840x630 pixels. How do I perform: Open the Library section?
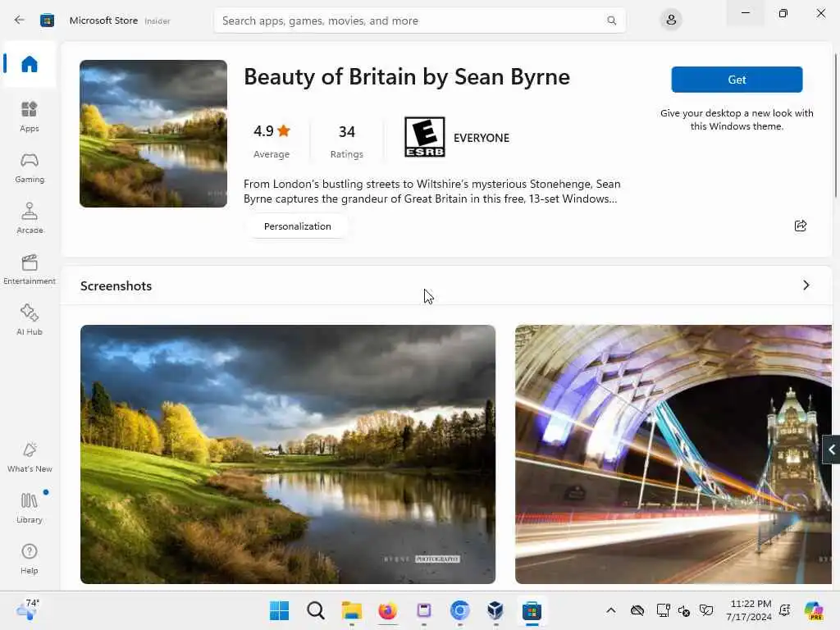click(x=30, y=507)
